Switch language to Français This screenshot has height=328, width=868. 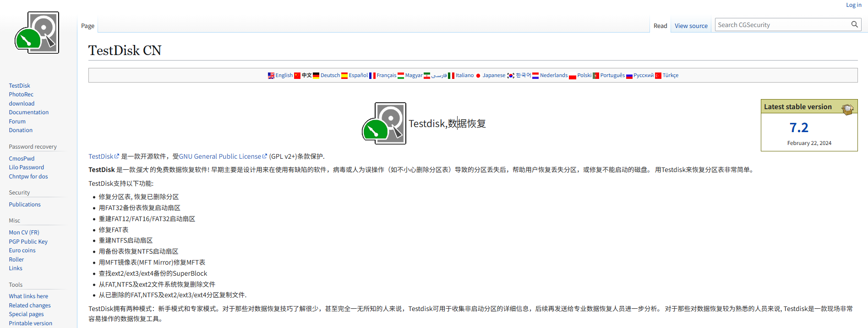pos(387,75)
